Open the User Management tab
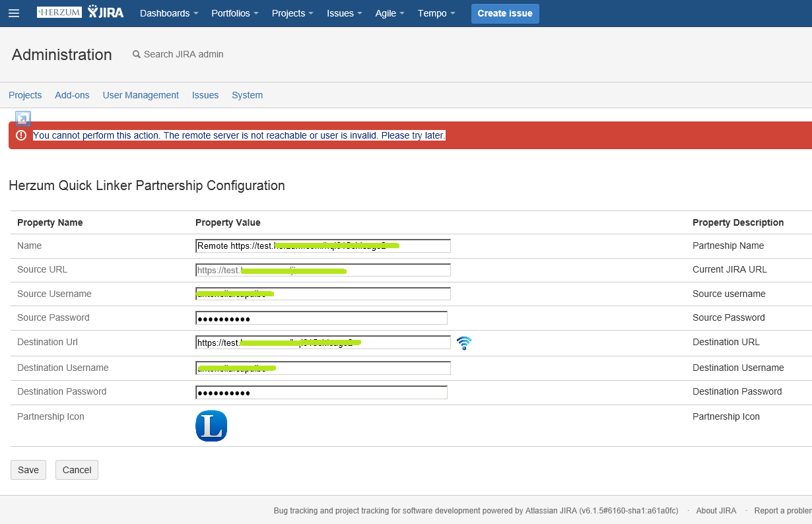 [x=141, y=95]
